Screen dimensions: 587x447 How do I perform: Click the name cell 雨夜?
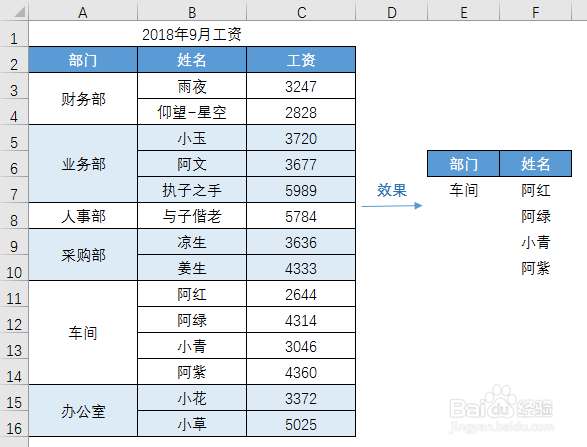[192, 86]
